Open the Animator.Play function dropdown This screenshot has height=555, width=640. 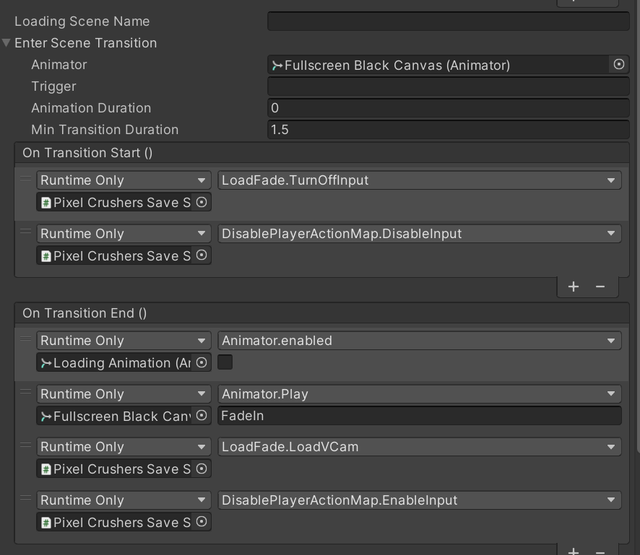click(420, 394)
